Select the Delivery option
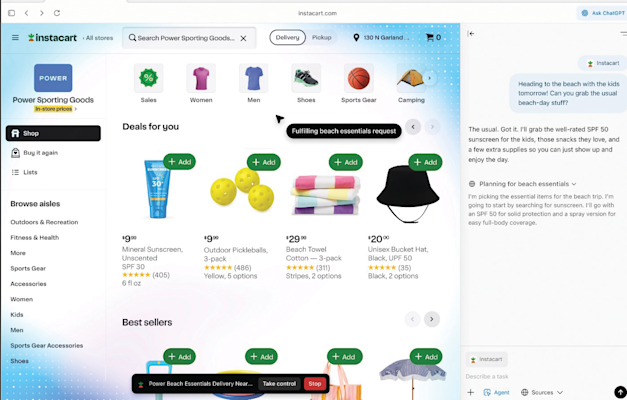Screen dimensions: 627x400 (288, 38)
